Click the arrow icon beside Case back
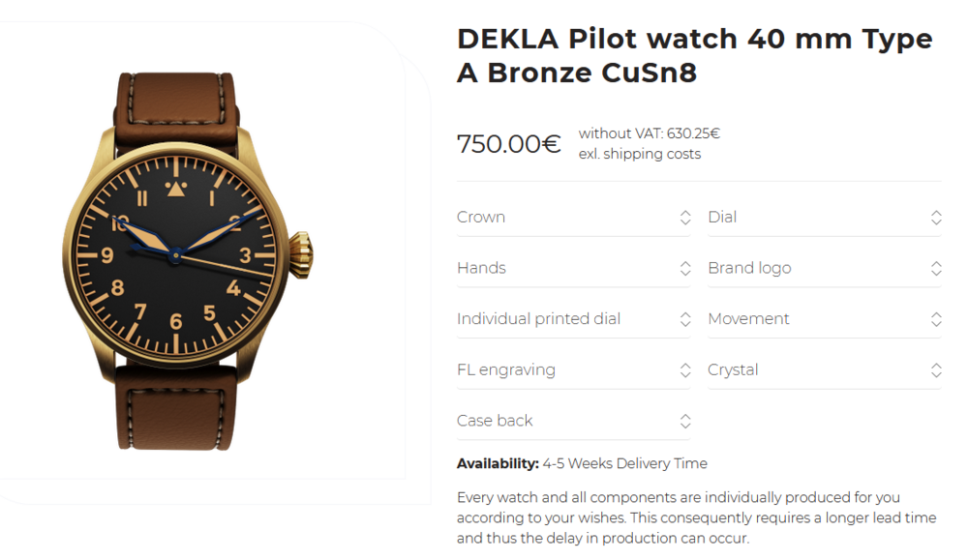968x560 pixels. 685,421
